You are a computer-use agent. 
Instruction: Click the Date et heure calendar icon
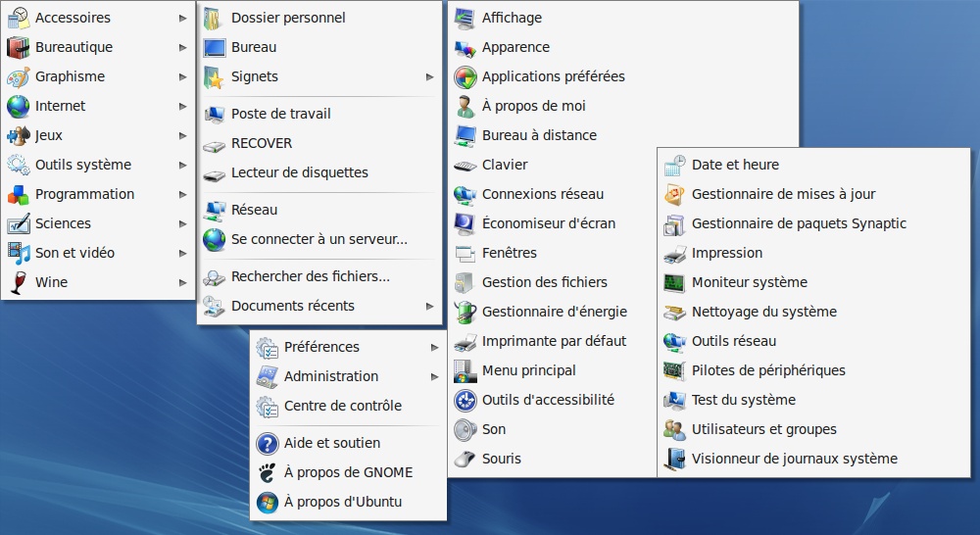674,165
